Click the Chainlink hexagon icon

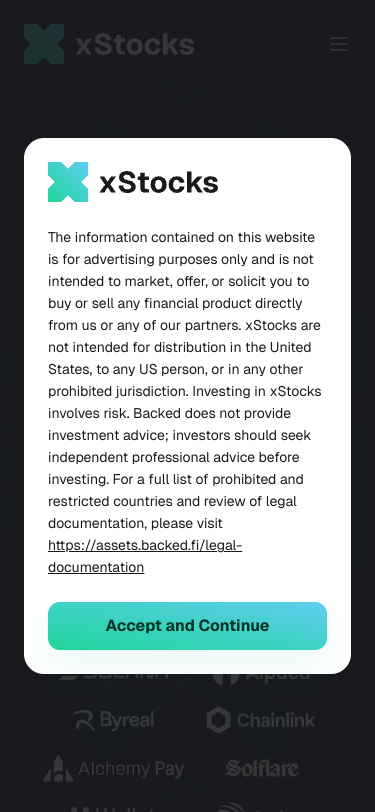(x=219, y=720)
